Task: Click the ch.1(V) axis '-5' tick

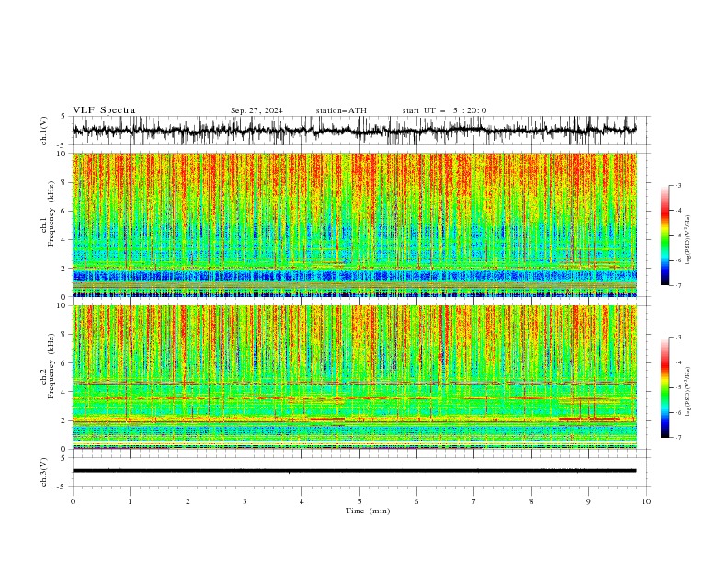Action: point(63,145)
